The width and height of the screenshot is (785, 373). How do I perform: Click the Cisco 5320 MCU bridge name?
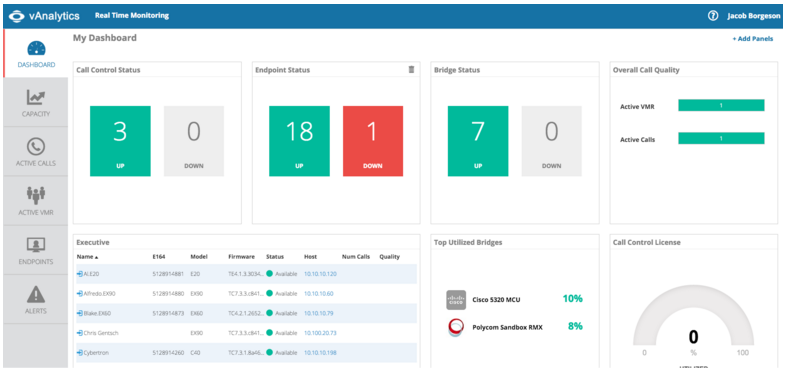[x=496, y=300]
